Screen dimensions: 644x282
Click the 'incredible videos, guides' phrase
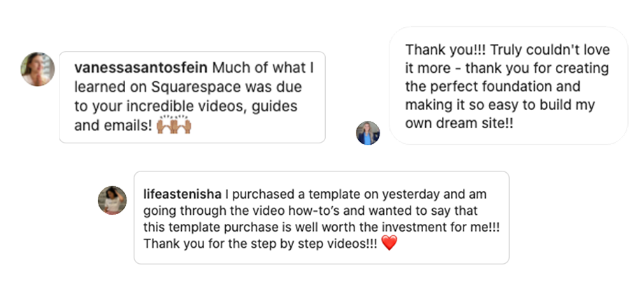(x=211, y=106)
